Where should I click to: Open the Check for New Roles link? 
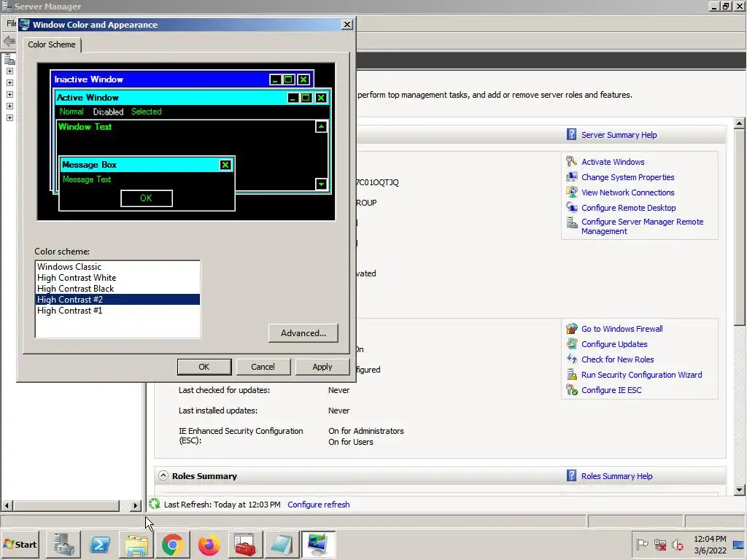coord(617,359)
